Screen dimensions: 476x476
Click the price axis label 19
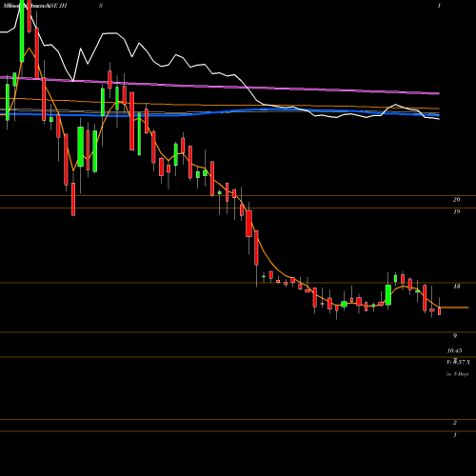pos(456,211)
